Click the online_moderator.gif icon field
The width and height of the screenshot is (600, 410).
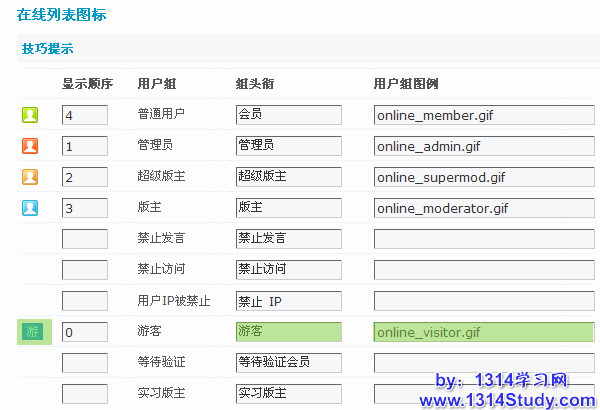click(x=483, y=209)
